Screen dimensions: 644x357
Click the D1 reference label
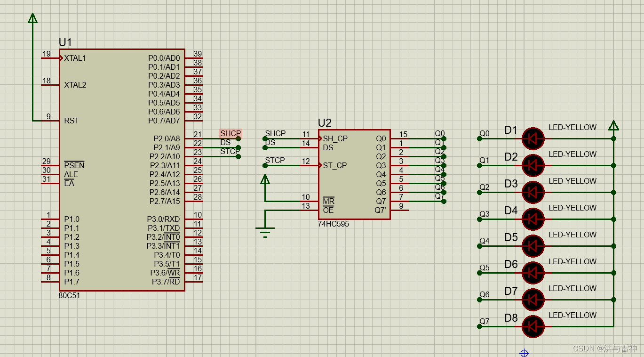click(511, 130)
